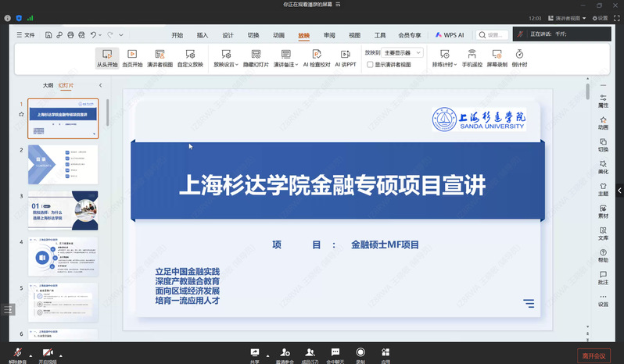Image resolution: width=624 pixels, height=364 pixels.
Task: Open the in-meeting chat (会中聊天)
Action: click(x=335, y=355)
